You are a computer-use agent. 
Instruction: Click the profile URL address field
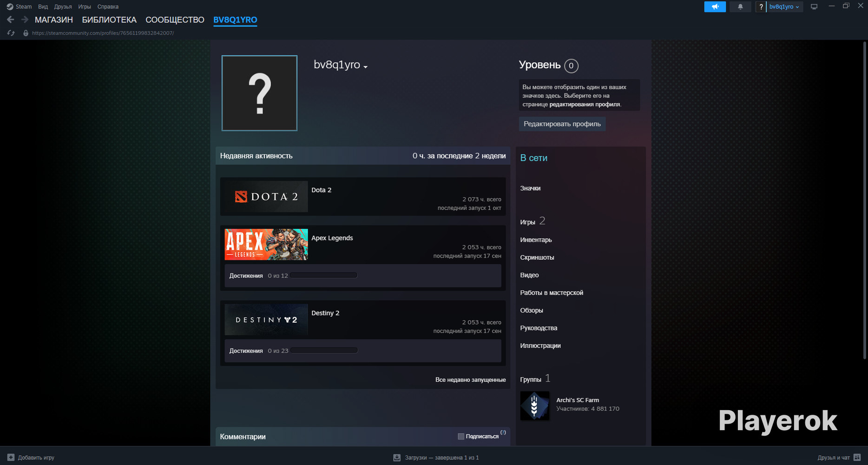click(103, 33)
